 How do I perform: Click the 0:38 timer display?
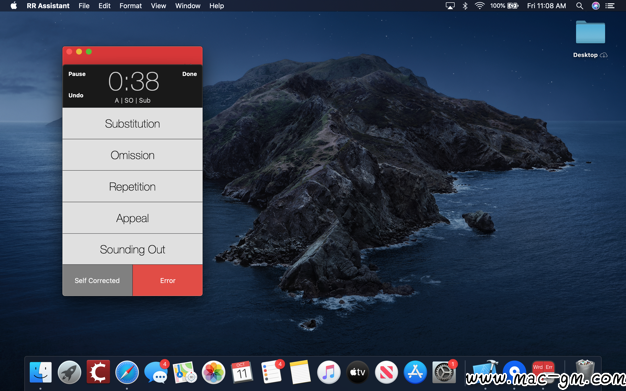tap(133, 81)
